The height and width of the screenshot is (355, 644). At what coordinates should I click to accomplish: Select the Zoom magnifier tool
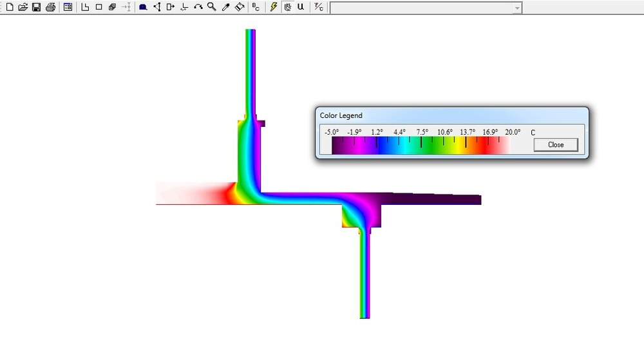211,7
